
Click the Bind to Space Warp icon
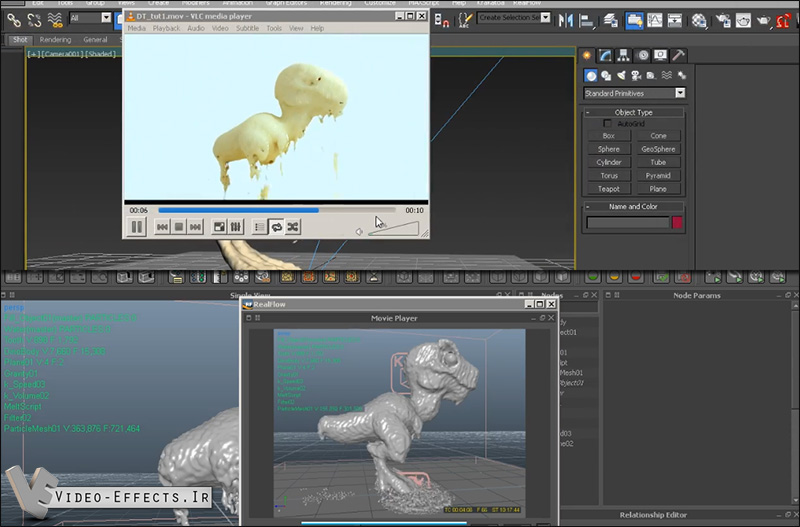click(55, 20)
